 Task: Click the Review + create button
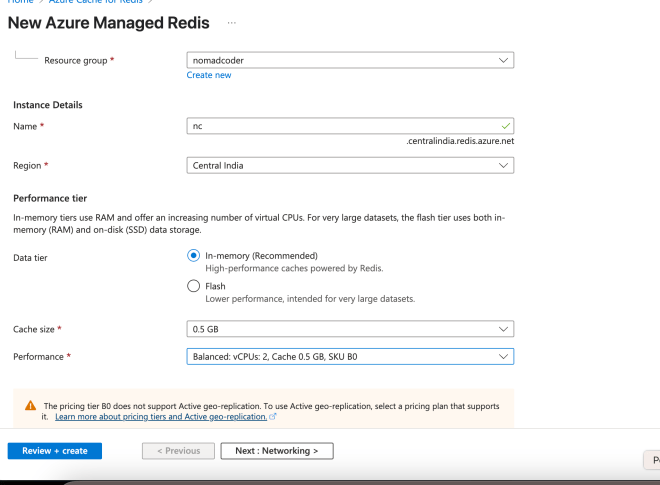point(55,451)
